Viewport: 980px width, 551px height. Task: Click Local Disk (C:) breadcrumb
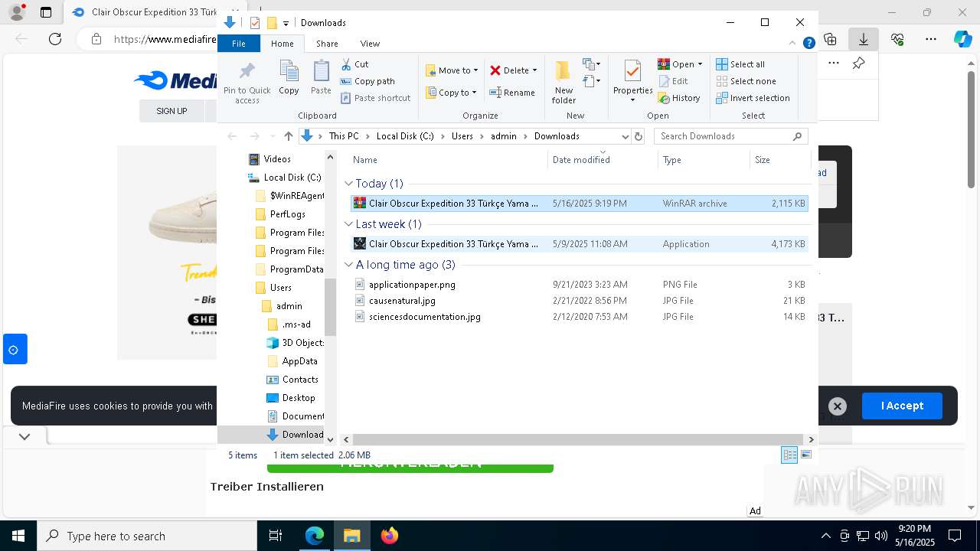[x=405, y=136]
